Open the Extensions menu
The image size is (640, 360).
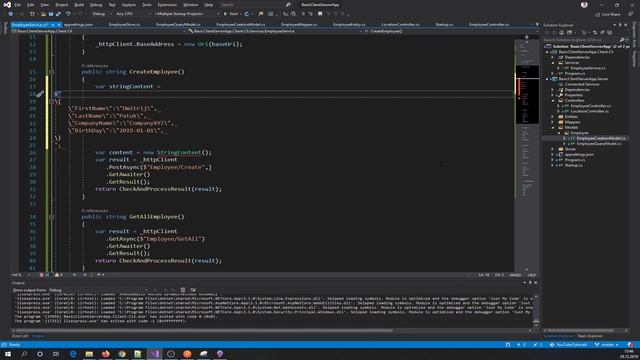tap(167, 5)
